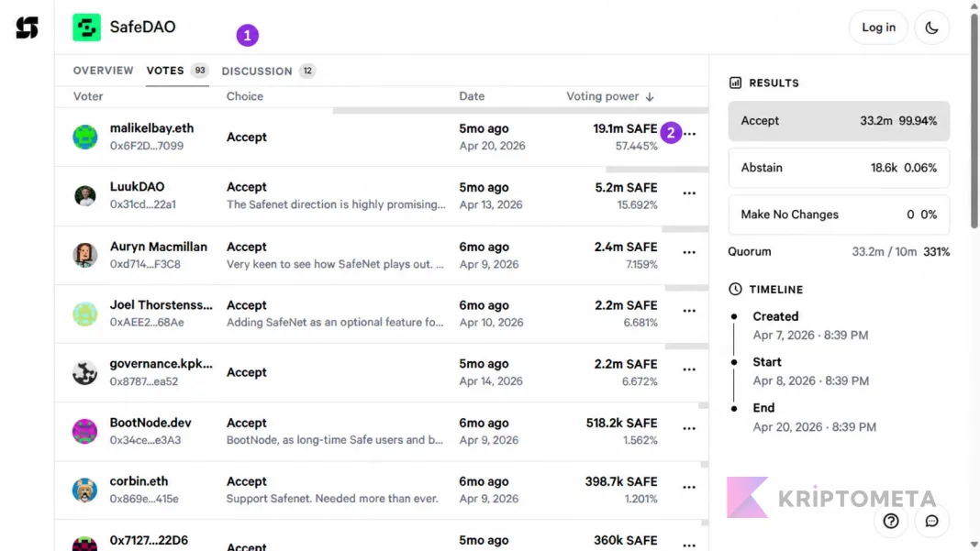Click BootNode.dev avatar
The image size is (980, 551).
(85, 431)
